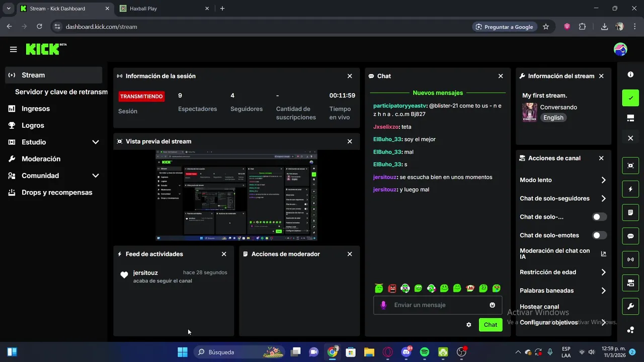Viewport: 644px width, 362px height.
Task: Close the Chat panel
Action: [x=501, y=76]
